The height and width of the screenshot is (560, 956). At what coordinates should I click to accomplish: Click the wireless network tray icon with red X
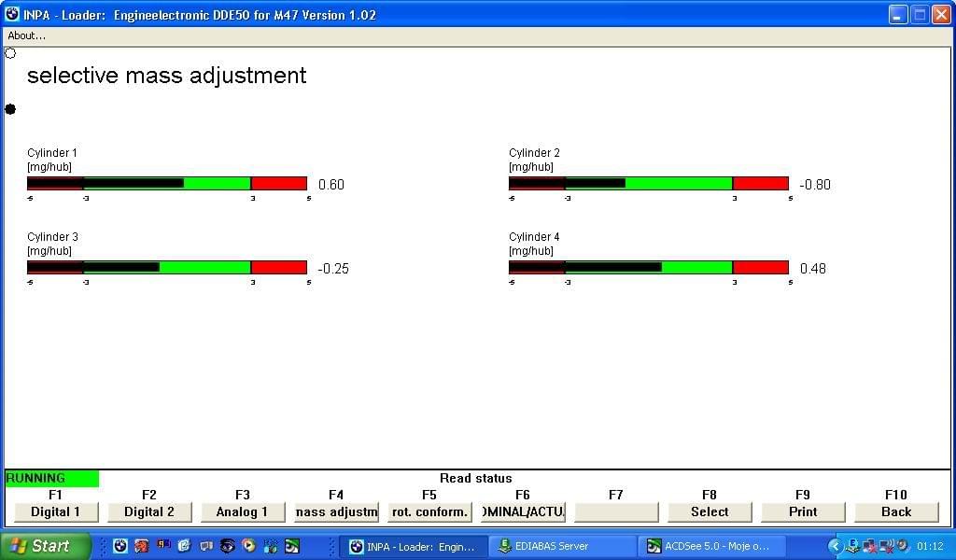[886, 546]
